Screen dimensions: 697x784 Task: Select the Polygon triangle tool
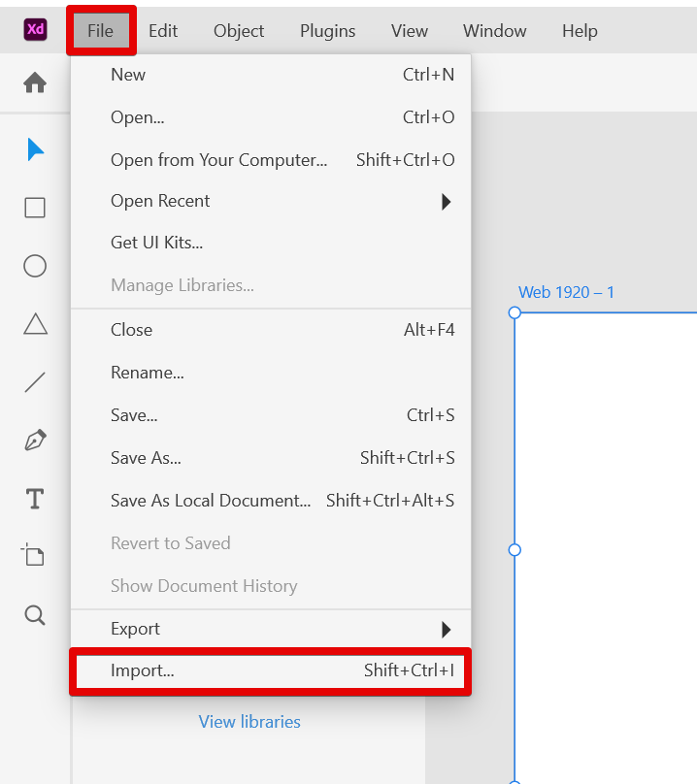click(35, 324)
